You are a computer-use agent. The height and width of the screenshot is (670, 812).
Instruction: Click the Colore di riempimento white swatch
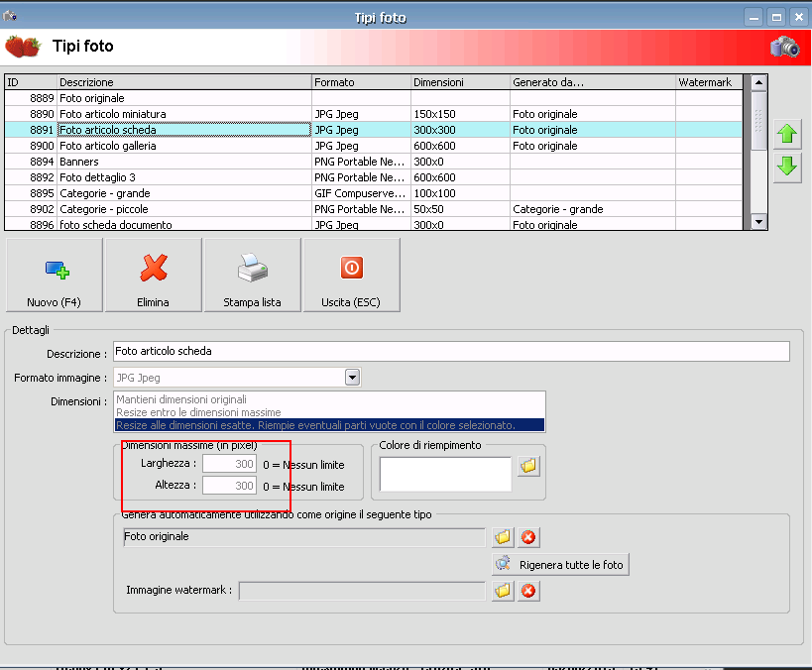445,474
